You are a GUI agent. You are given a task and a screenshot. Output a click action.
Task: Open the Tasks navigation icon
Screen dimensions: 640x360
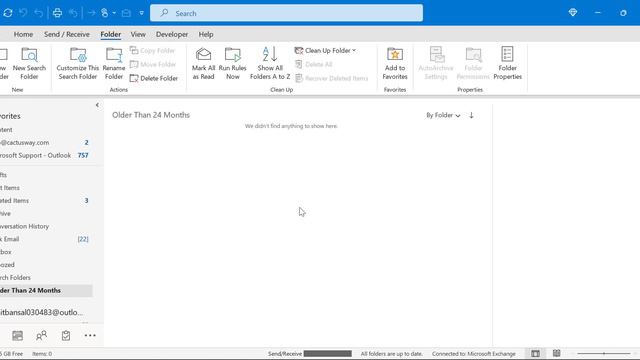coord(66,336)
